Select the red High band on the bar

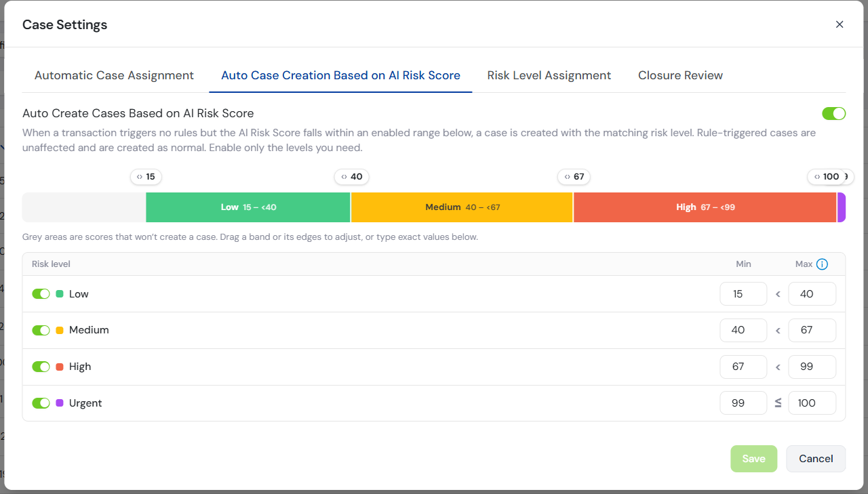coord(705,207)
